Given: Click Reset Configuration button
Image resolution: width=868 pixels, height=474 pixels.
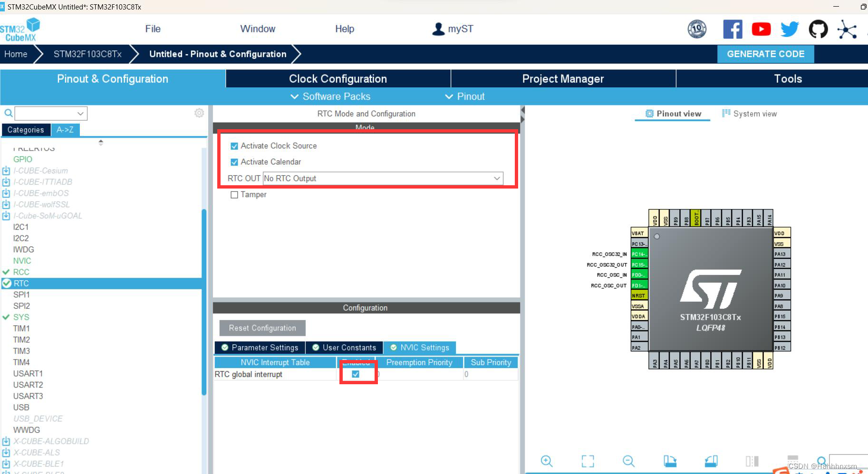Looking at the screenshot, I should 262,328.
